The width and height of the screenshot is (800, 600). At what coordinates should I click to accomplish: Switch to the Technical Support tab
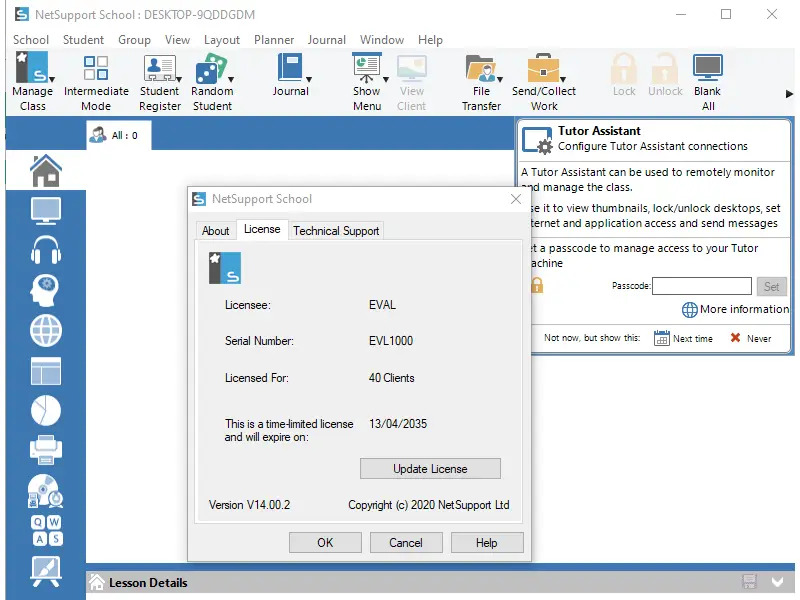(336, 230)
